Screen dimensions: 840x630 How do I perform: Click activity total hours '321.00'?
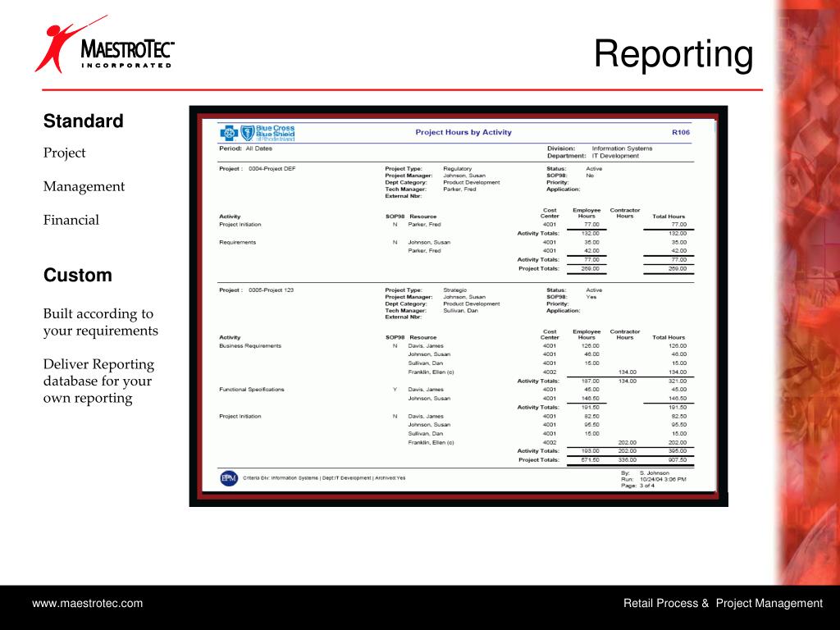pyautogui.click(x=678, y=381)
